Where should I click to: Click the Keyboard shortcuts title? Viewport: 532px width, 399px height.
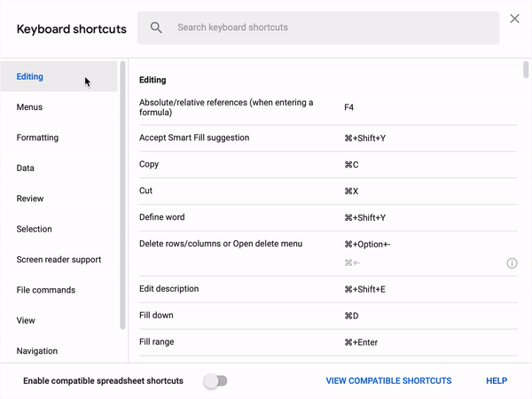pyautogui.click(x=71, y=29)
